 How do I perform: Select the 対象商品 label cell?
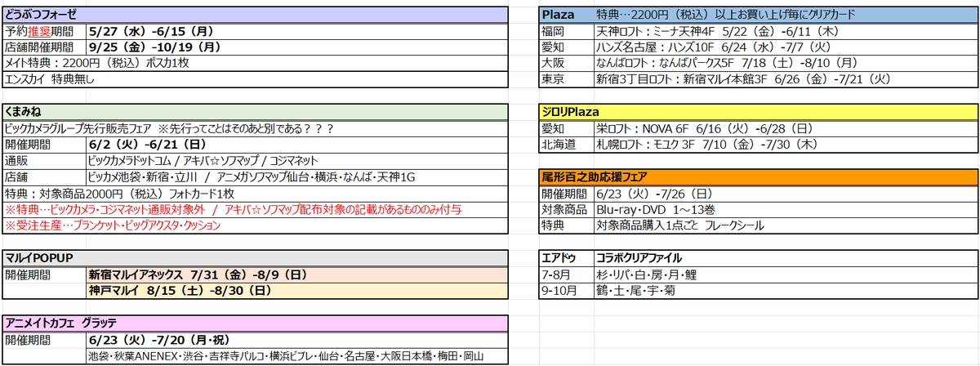click(566, 208)
